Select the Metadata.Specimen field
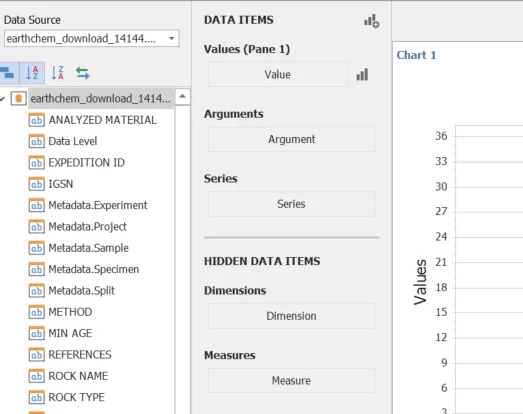 (x=93, y=270)
